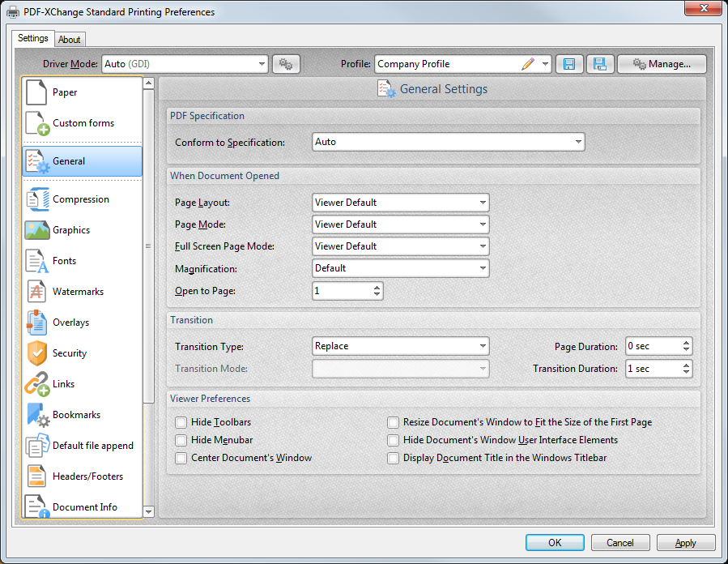The image size is (728, 564).
Task: Enable the Hide Toolbars checkbox
Action: tap(181, 422)
